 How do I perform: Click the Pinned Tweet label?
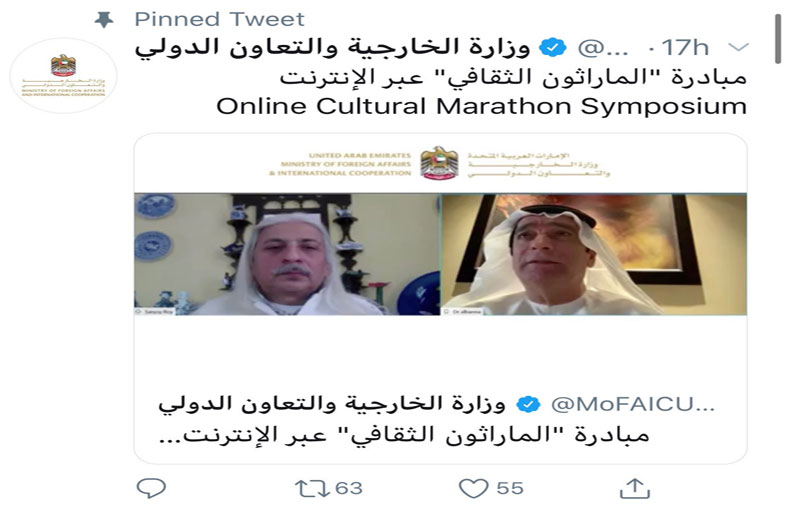[219, 19]
